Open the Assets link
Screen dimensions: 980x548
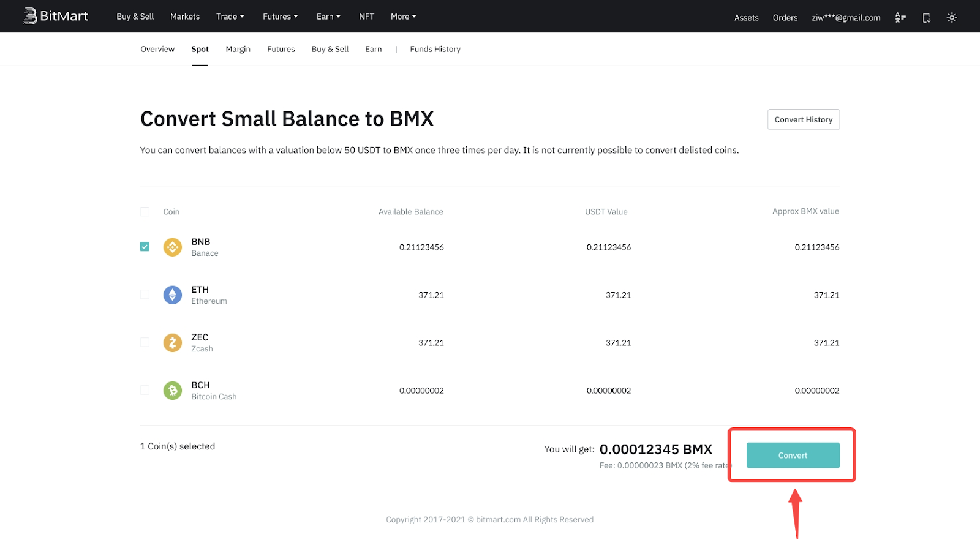747,18
